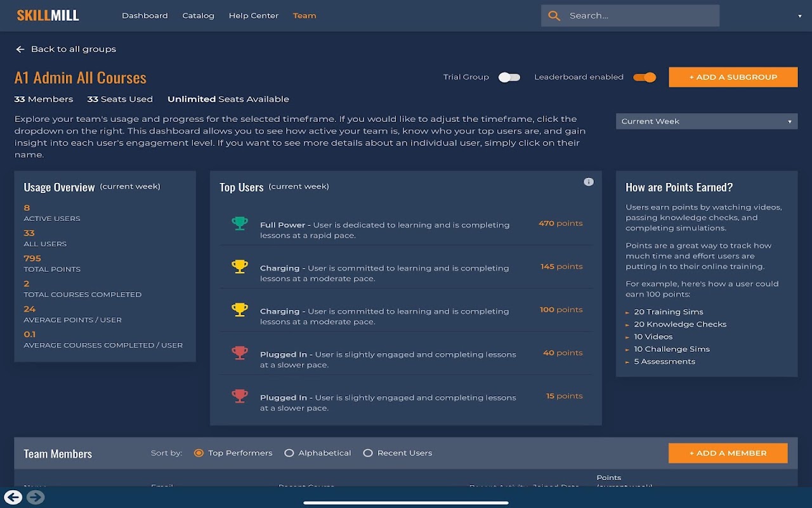Click the 10 Challenge Sims list item
The image size is (812, 508).
click(672, 349)
